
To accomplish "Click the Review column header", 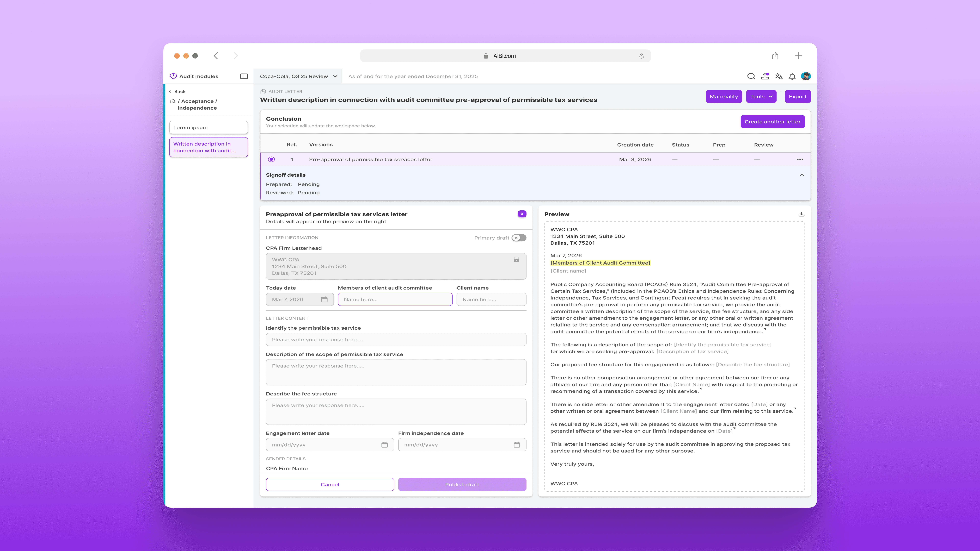I will click(764, 145).
